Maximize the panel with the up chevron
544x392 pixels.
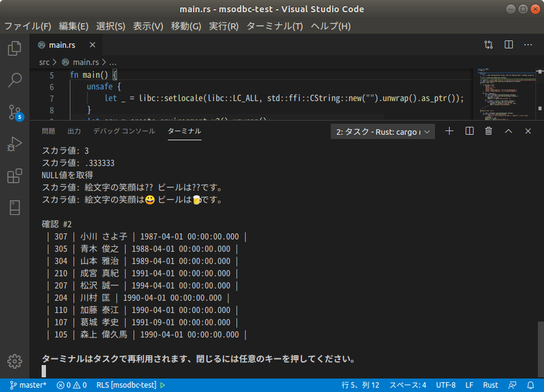(508, 131)
